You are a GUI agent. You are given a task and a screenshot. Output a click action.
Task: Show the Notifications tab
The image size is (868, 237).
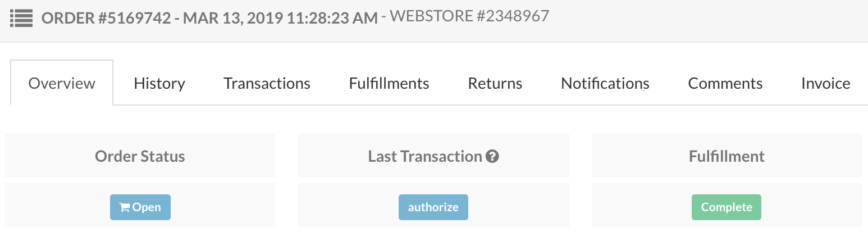pos(605,83)
